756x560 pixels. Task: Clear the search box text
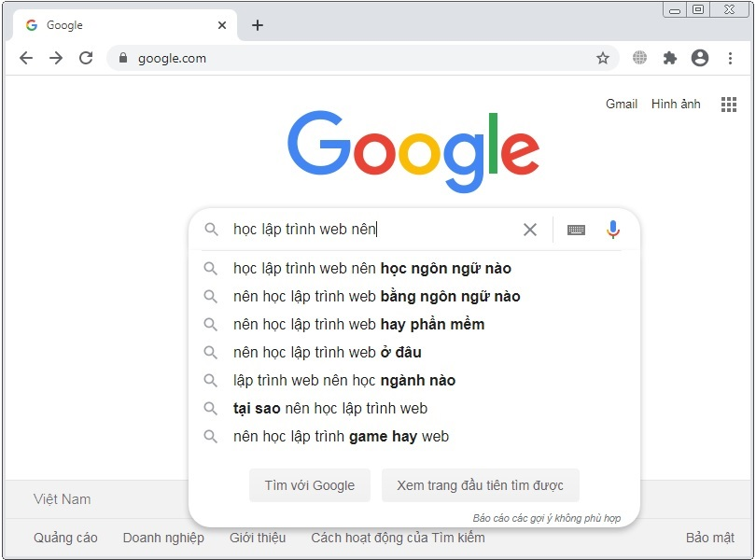(x=530, y=230)
